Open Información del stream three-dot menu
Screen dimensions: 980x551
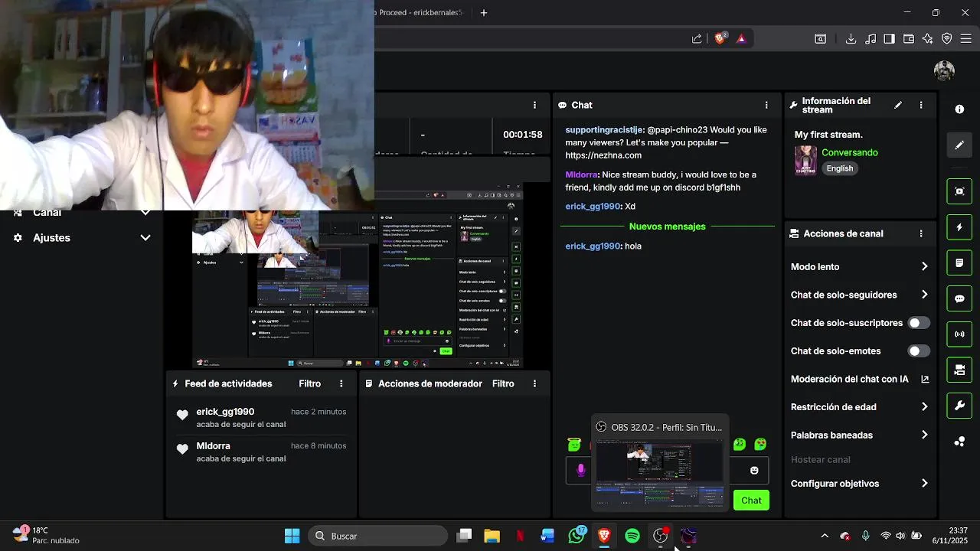[921, 105]
